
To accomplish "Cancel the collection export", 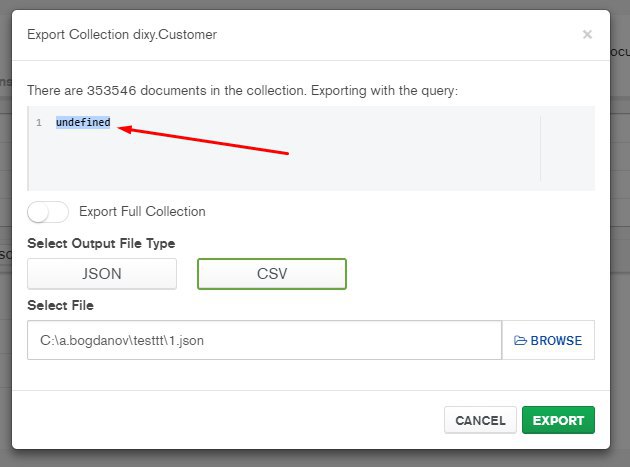I will [480, 421].
